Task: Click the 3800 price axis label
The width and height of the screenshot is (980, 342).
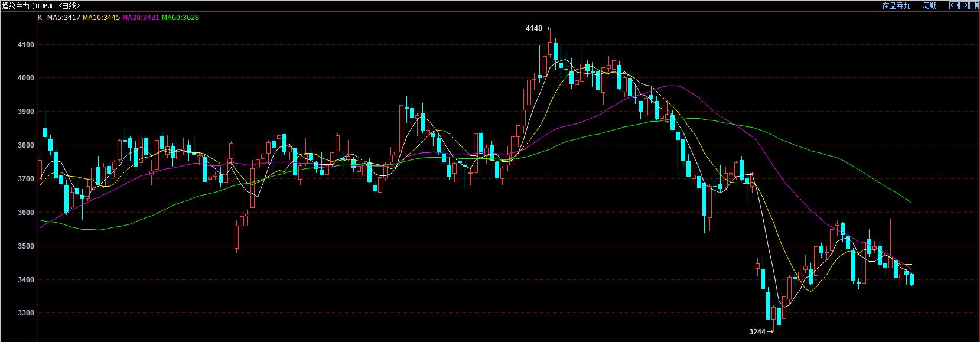Action: coord(27,145)
